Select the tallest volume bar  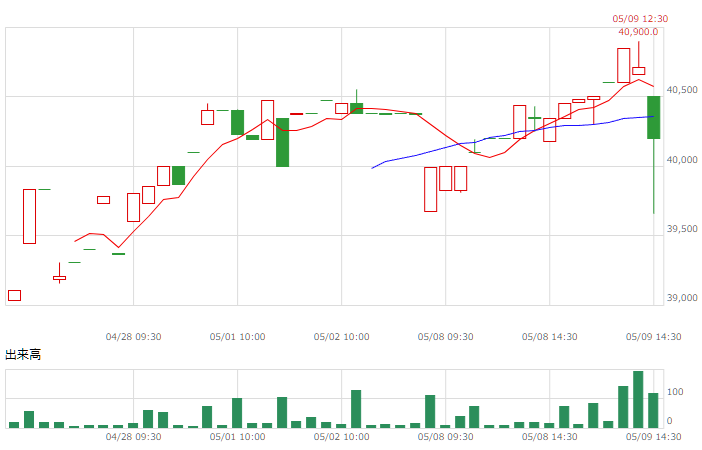click(x=638, y=399)
